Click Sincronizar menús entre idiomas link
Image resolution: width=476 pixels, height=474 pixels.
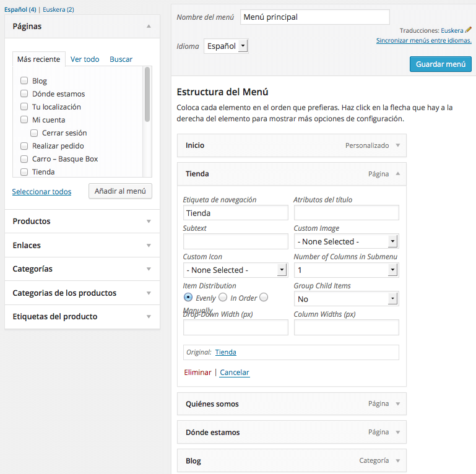[424, 40]
